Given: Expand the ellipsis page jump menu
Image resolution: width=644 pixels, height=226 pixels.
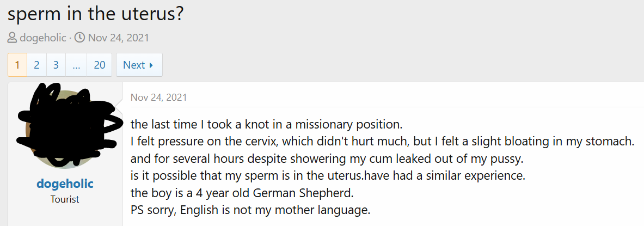Looking at the screenshot, I should tap(76, 65).
